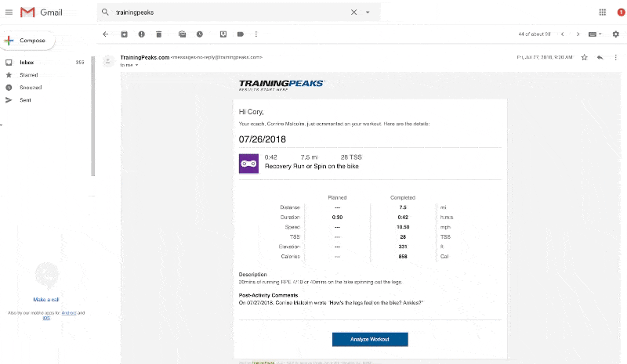Click the Compose button
The image size is (627, 364).
click(x=27, y=41)
